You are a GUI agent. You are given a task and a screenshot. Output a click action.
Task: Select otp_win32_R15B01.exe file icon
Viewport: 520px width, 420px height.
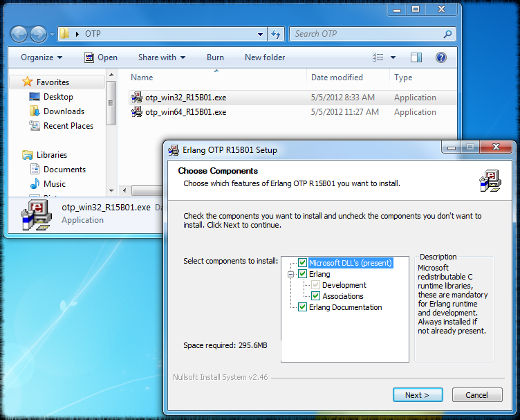click(137, 97)
